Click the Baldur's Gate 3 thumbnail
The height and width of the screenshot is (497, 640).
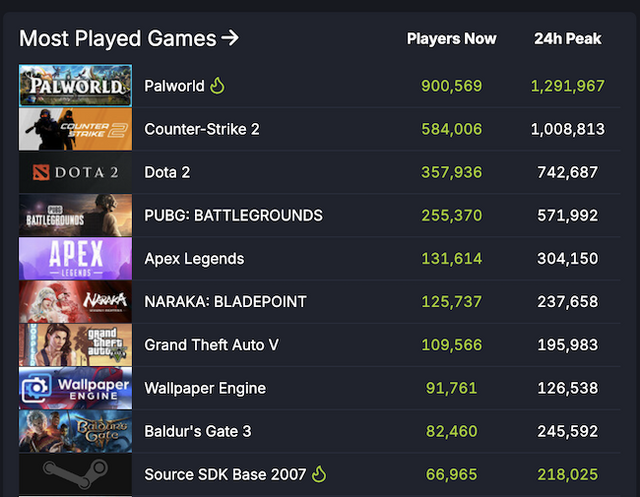coord(75,431)
